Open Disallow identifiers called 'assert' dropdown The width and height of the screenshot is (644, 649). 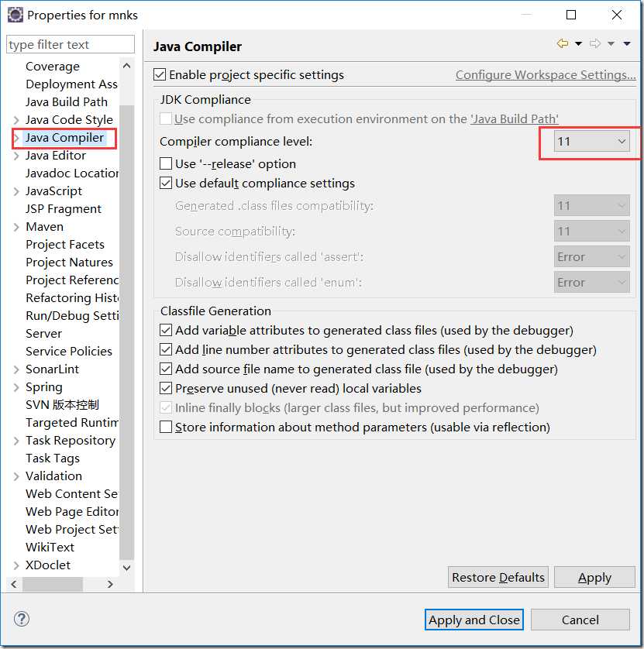tap(591, 256)
